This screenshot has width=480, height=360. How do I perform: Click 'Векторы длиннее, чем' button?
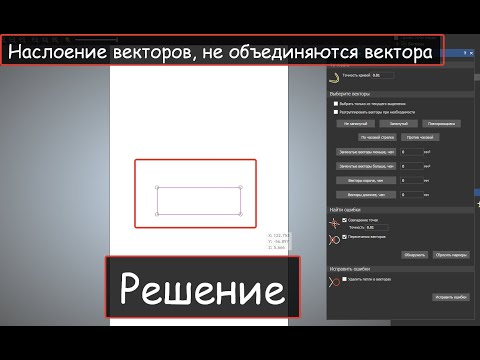coord(366,195)
